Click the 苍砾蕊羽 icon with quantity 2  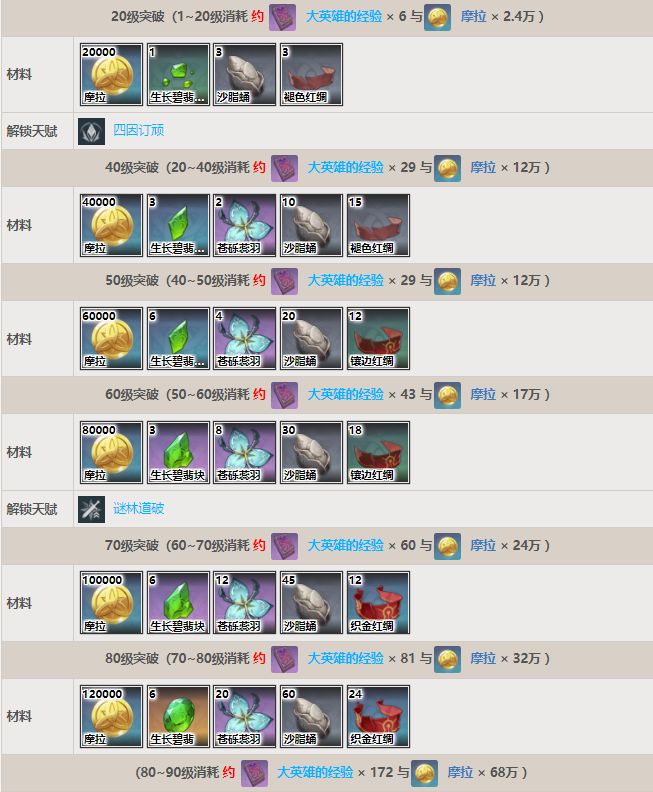244,225
